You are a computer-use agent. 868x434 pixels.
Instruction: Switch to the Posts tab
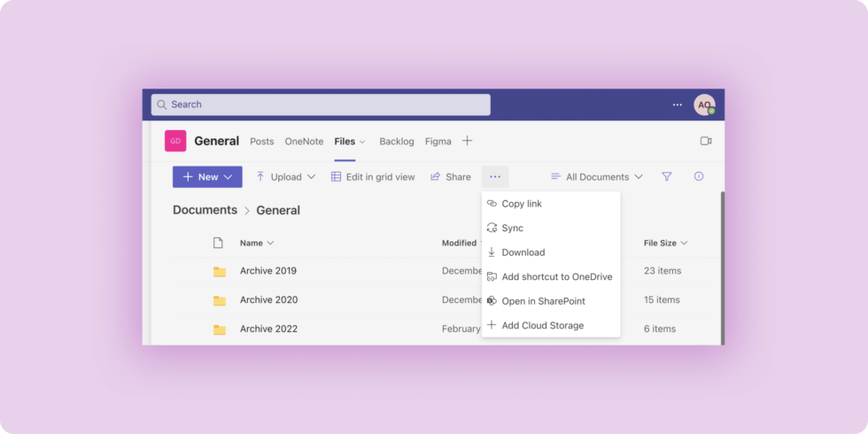(x=261, y=142)
